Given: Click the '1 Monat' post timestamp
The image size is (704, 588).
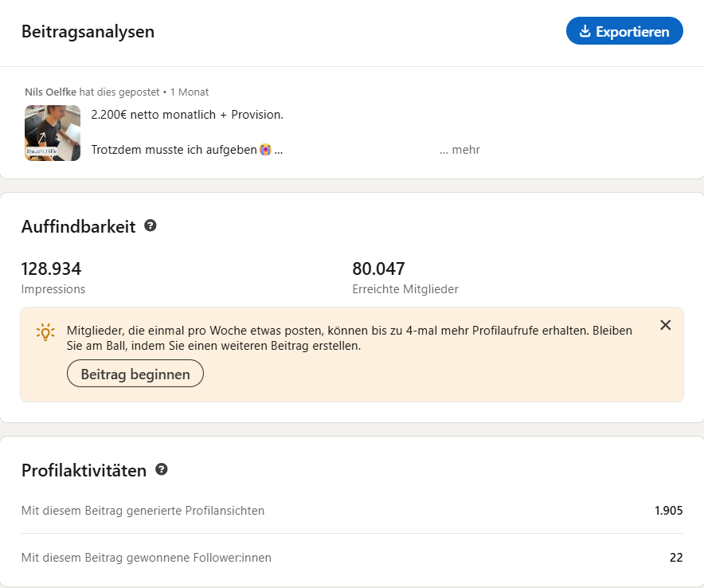Looking at the screenshot, I should 190,92.
